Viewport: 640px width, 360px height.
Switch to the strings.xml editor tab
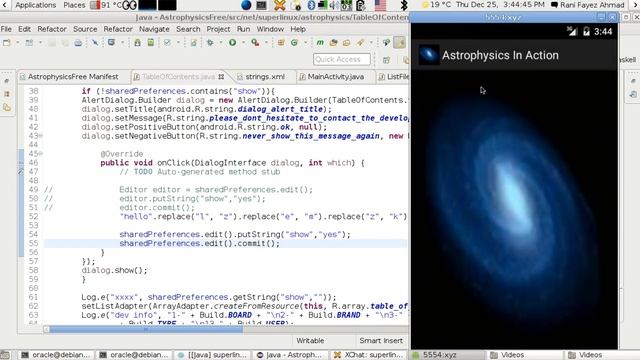[x=265, y=76]
